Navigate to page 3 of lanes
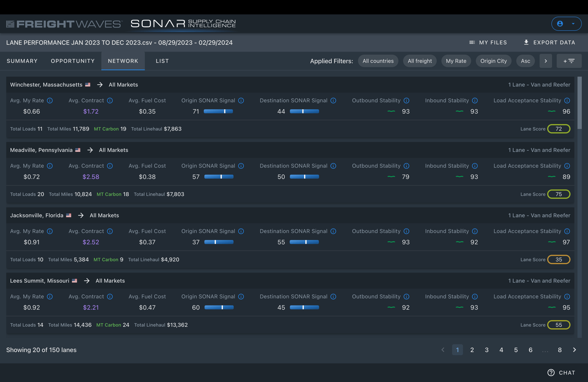Image resolution: width=588 pixels, height=382 pixels. (486, 350)
